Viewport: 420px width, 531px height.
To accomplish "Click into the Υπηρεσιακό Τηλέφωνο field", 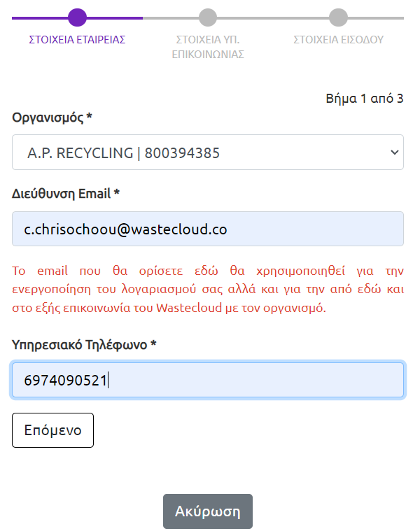I will click(x=208, y=380).
